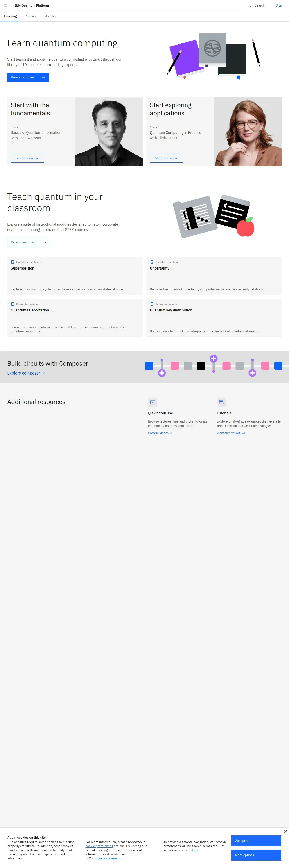Click the Qiskit YouTube video icon

(x=152, y=402)
